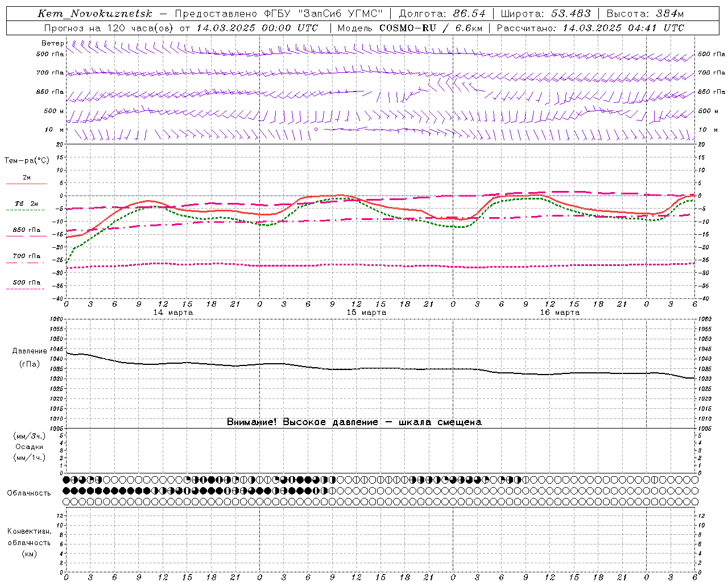Image resolution: width=728 pixels, height=582 pixels.
Task: Select the 'Td 2м' dew point legend entry
Action: click(26, 203)
